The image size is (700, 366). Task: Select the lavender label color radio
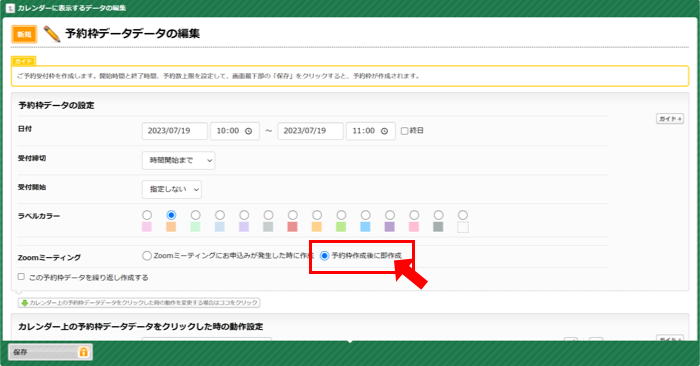tap(244, 215)
